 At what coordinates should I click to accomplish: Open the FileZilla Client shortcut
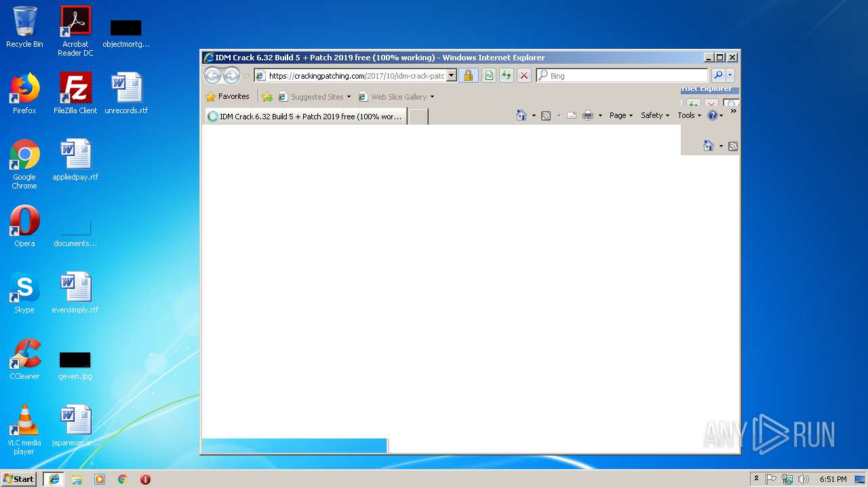click(75, 94)
